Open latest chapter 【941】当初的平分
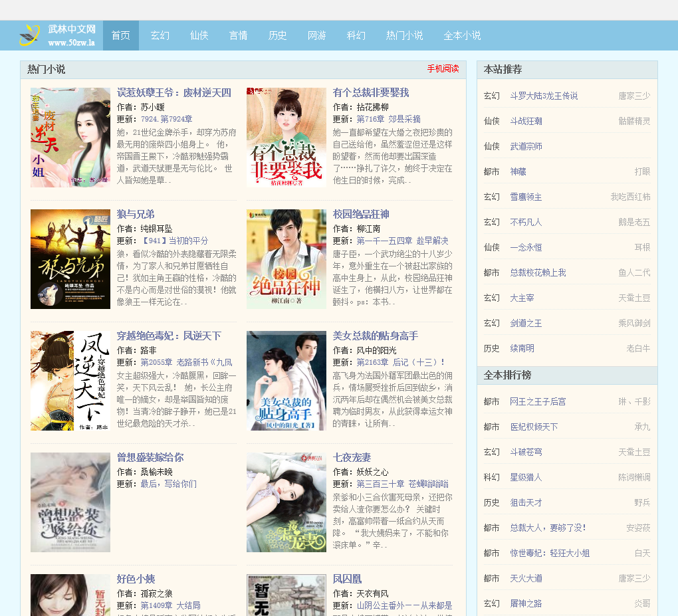Viewport: 678px width, 616px height. pyautogui.click(x=174, y=241)
